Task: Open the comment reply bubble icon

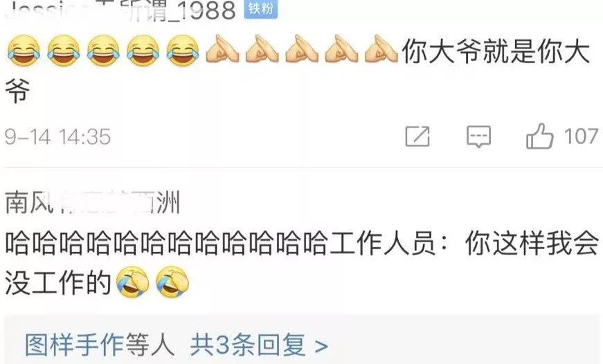Action: [478, 136]
